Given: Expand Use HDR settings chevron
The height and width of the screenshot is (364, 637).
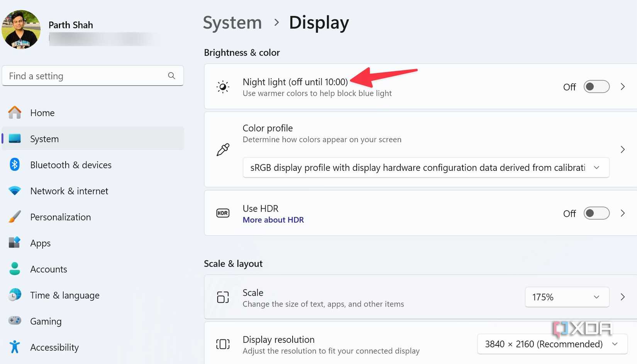Looking at the screenshot, I should pyautogui.click(x=623, y=213).
